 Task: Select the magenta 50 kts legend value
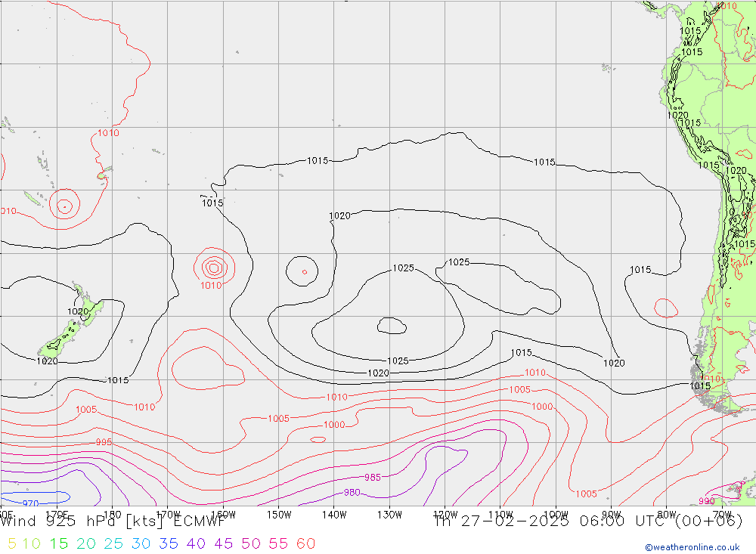[251, 544]
